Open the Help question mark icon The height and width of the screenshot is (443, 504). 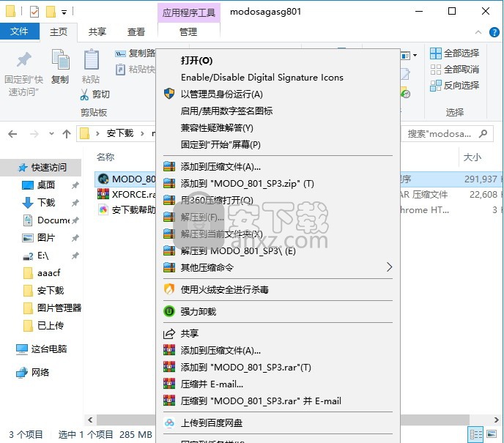point(494,32)
